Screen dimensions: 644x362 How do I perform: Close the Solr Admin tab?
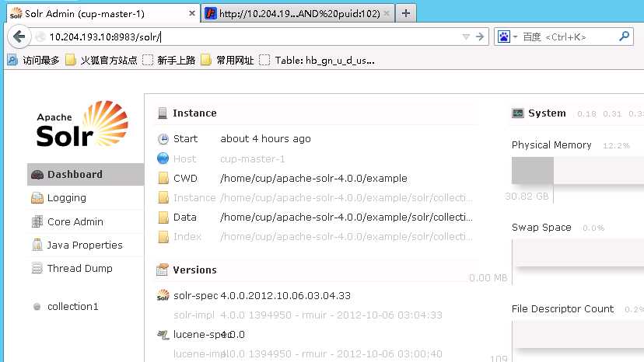point(192,13)
